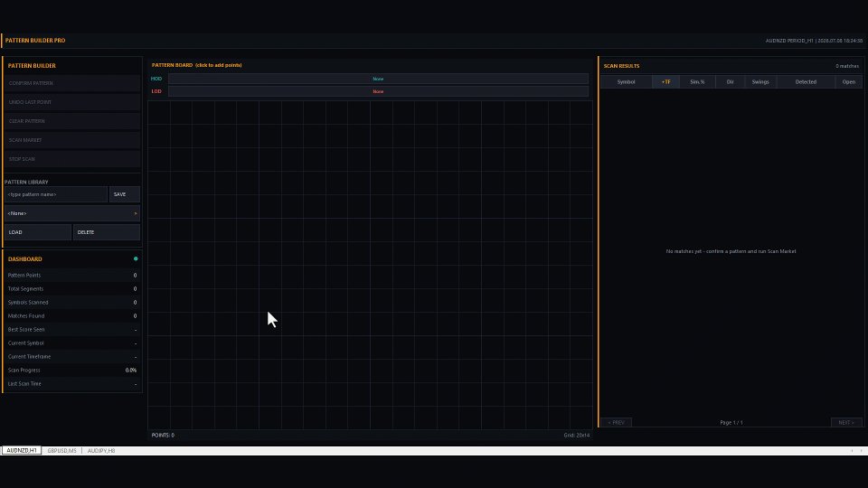Viewport: 868px width, 488px height.
Task: Click the Current Timeframe dashboard row
Action: 72,356
